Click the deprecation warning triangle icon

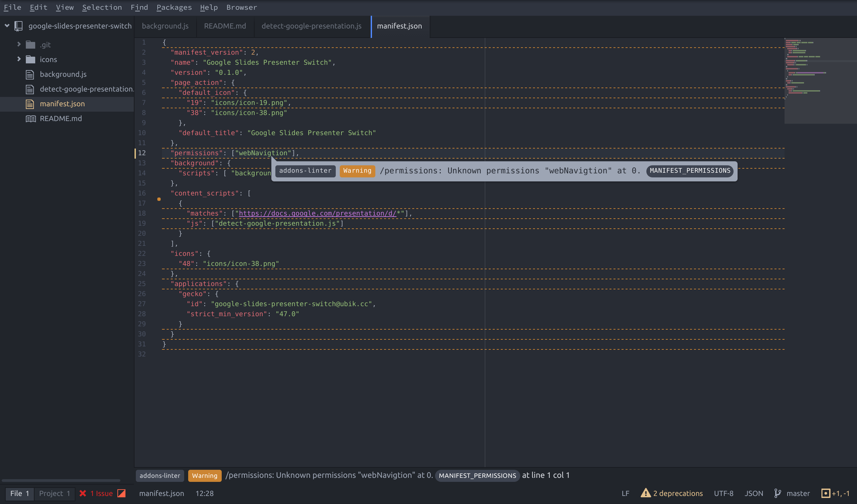(x=645, y=493)
